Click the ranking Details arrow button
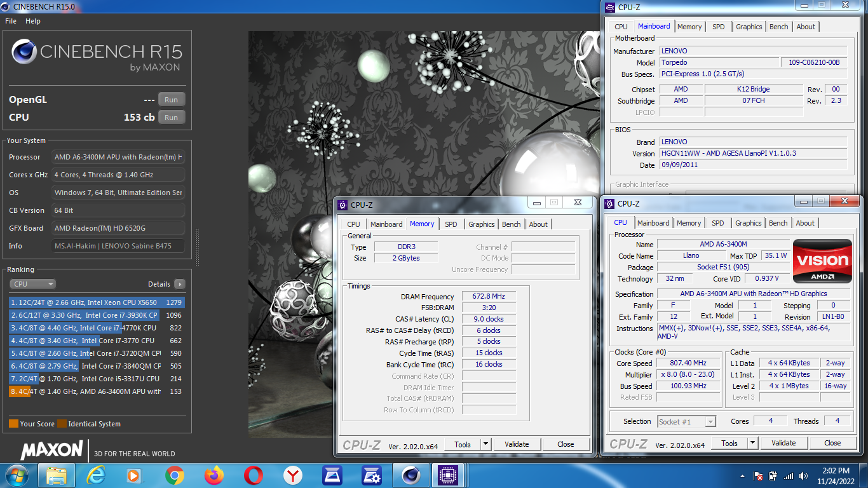 (x=180, y=284)
